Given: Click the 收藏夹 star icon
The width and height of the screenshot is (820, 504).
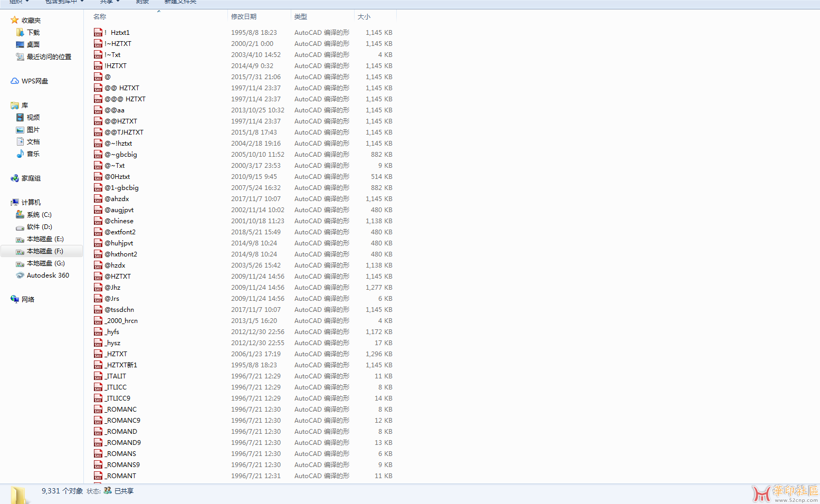Looking at the screenshot, I should pyautogui.click(x=15, y=21).
